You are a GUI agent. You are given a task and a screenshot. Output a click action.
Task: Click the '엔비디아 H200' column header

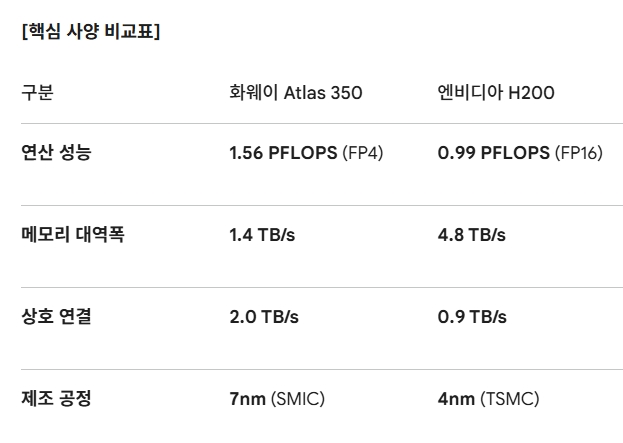coord(496,93)
